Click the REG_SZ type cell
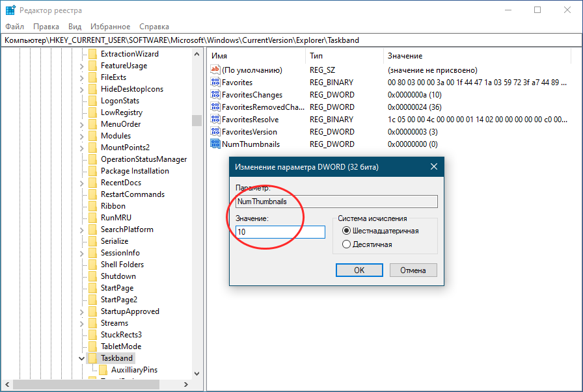583x392 pixels. [x=322, y=70]
